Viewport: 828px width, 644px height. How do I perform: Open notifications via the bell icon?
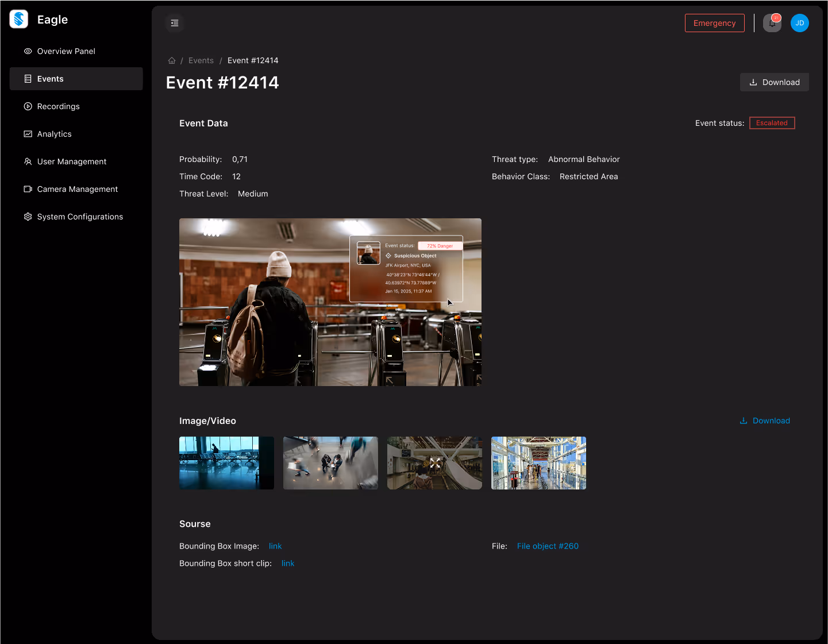click(x=772, y=23)
